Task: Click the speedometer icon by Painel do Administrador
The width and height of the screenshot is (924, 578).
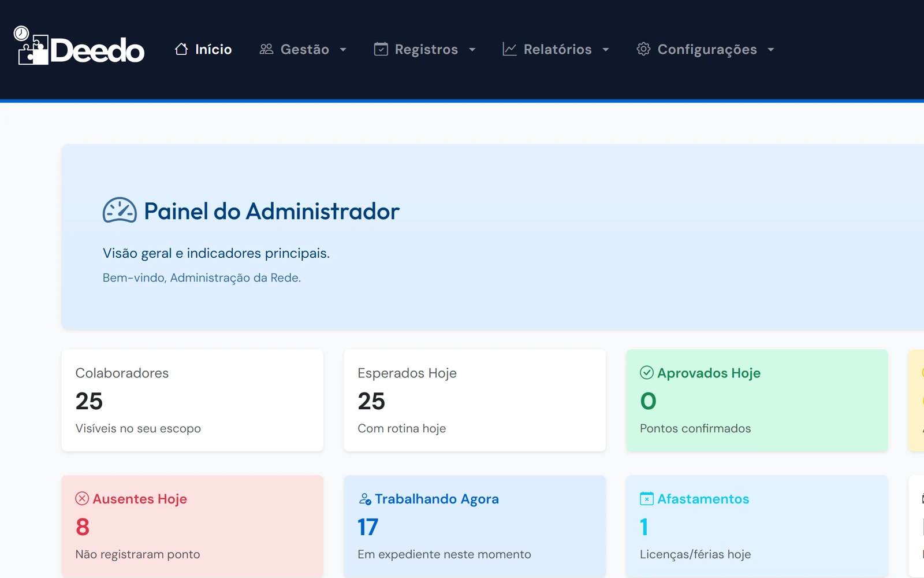Action: [x=120, y=210]
